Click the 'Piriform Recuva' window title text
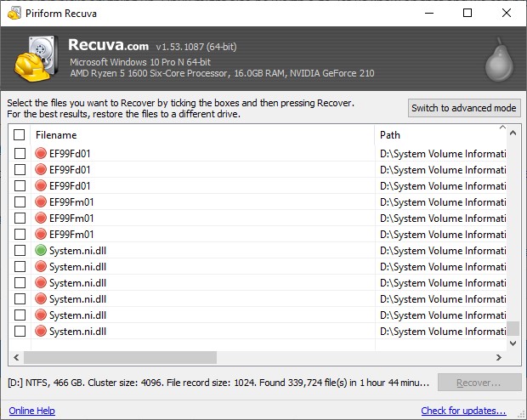Viewport: 527px width, 420px height. (x=61, y=14)
